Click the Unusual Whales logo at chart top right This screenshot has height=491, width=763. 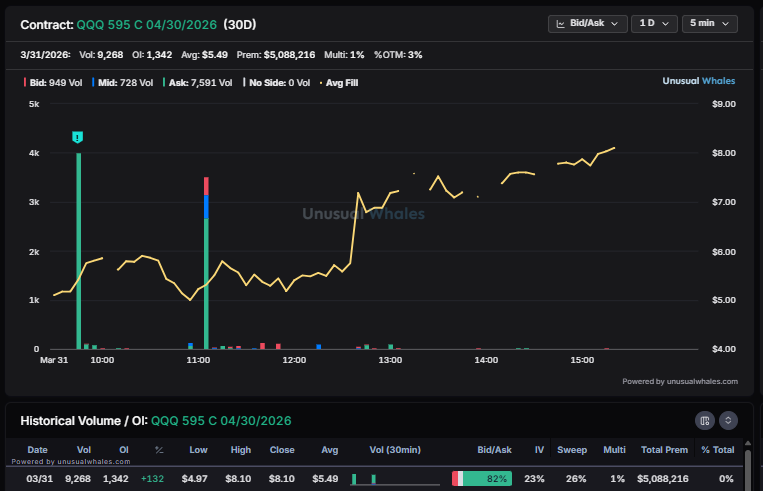tap(699, 81)
